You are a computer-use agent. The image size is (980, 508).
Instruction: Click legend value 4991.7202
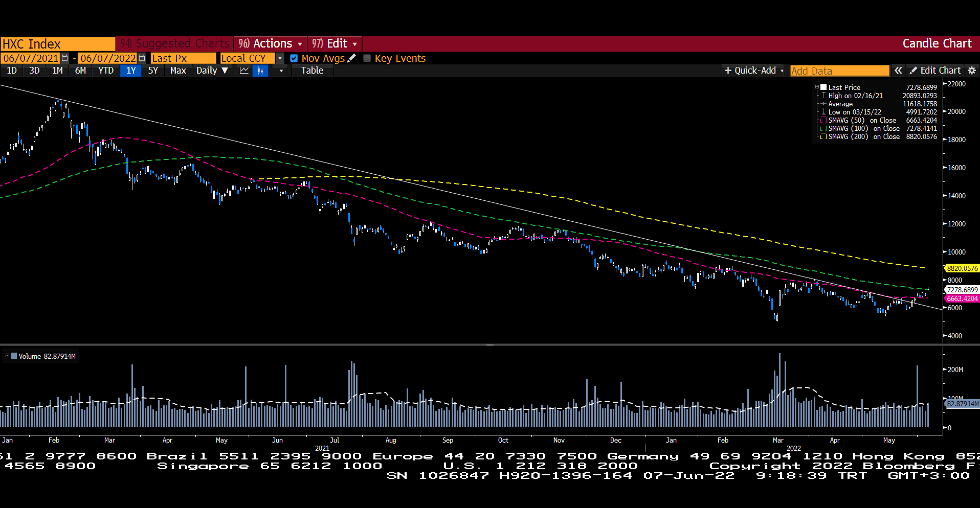[921, 112]
